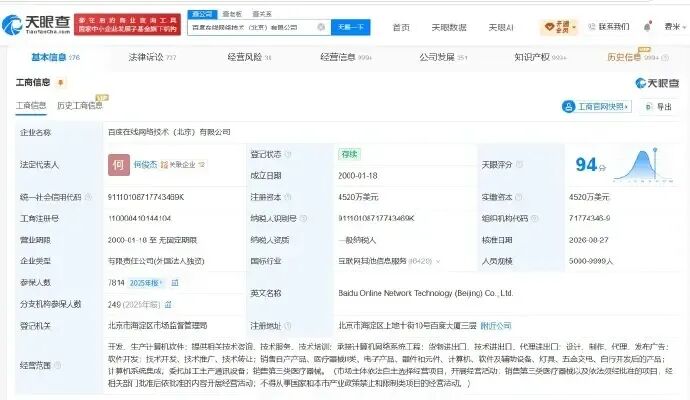The height and width of the screenshot is (400, 690).
Task: Click trend chart icon next to 参保人数 7814
Action: coord(175,283)
